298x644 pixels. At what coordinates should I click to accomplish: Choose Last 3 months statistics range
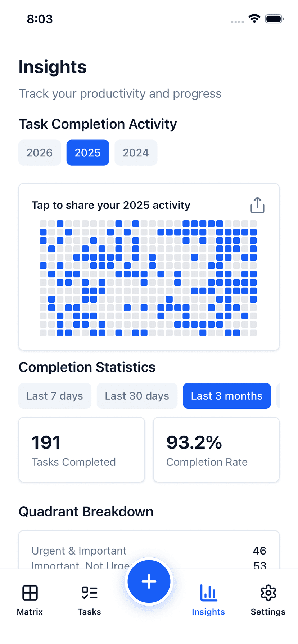(226, 396)
